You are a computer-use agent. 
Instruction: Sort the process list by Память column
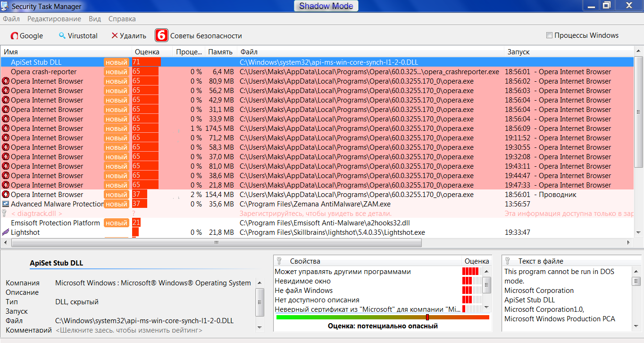point(221,52)
